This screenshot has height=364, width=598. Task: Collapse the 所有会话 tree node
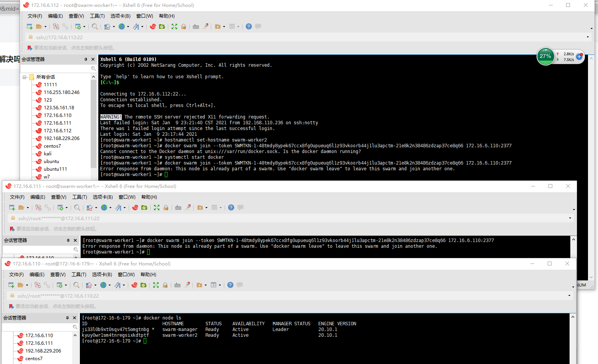25,77
